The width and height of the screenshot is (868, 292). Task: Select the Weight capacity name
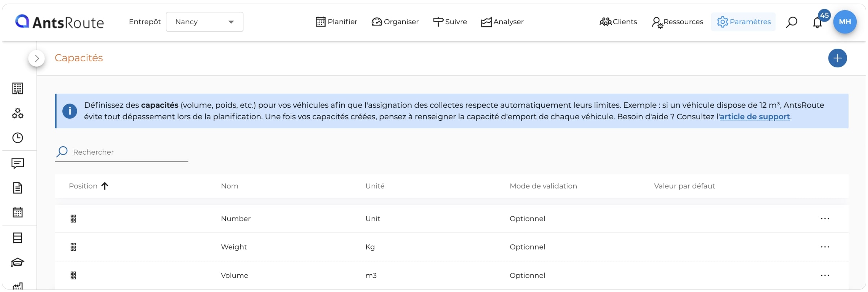[x=234, y=247]
